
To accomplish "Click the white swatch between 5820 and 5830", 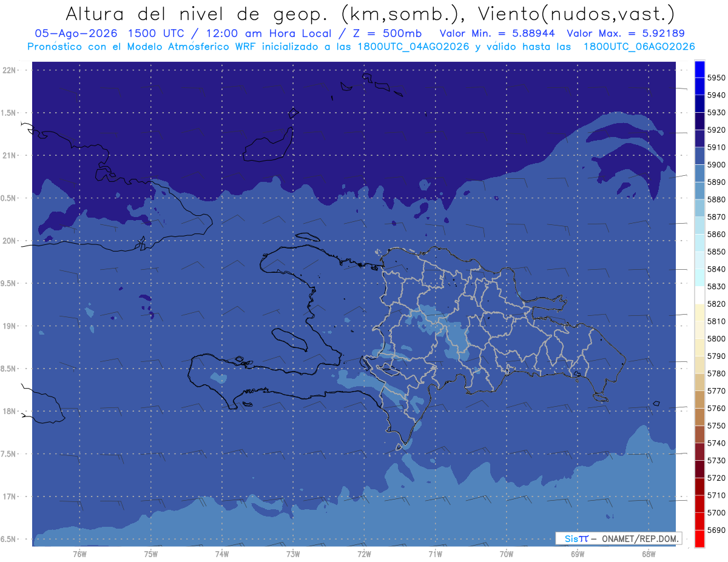I will tap(699, 295).
